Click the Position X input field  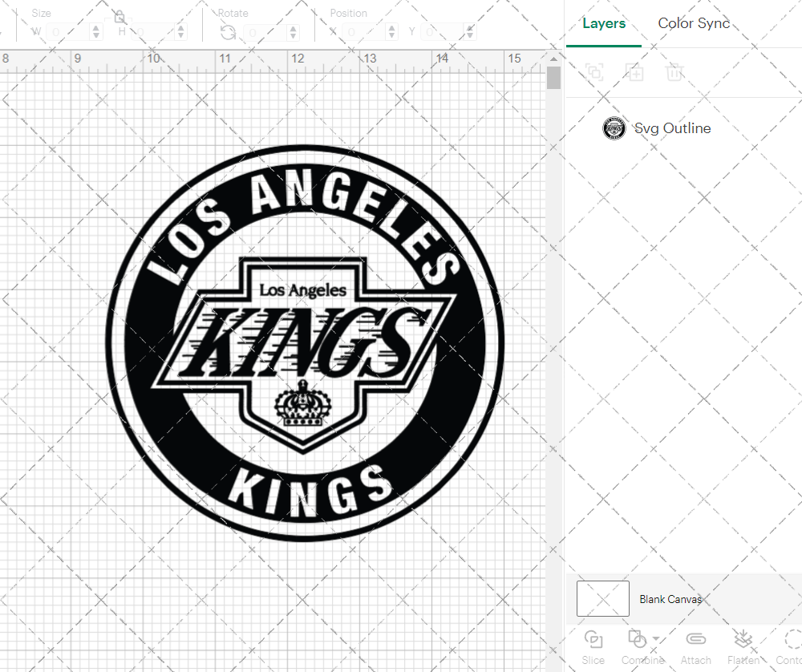click(364, 32)
